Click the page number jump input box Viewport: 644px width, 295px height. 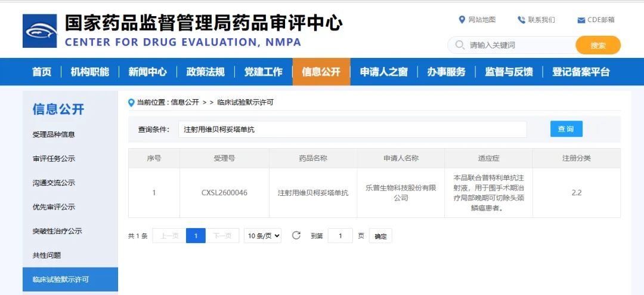(x=340, y=236)
